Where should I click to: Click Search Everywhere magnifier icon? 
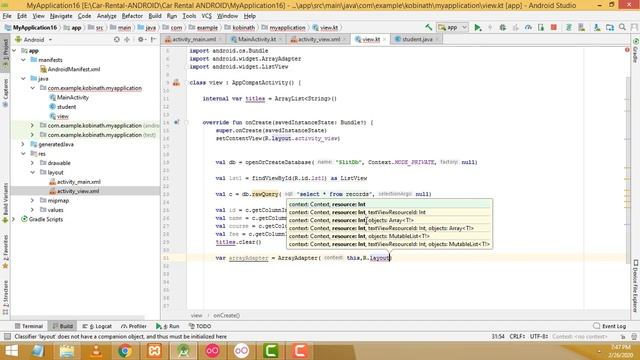(x=622, y=27)
